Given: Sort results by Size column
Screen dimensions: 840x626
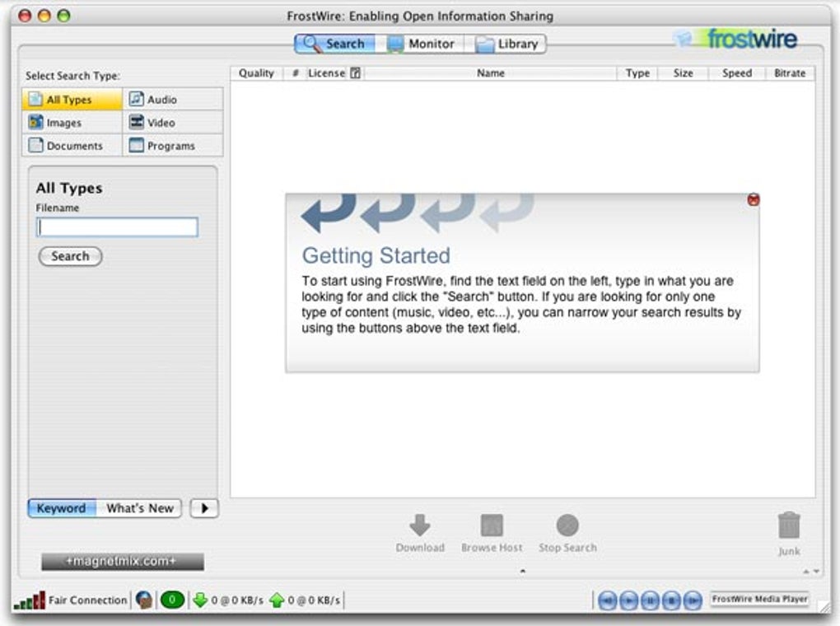Looking at the screenshot, I should [683, 73].
